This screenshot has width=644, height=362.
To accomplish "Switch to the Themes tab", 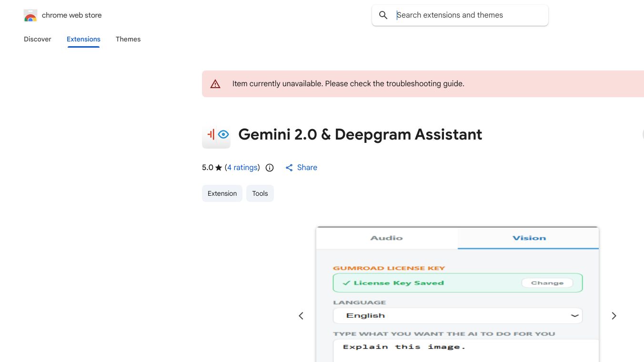I will point(128,39).
